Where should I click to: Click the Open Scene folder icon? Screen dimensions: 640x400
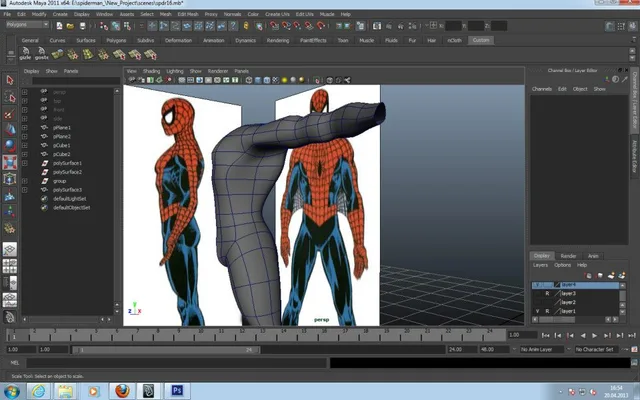70,26
